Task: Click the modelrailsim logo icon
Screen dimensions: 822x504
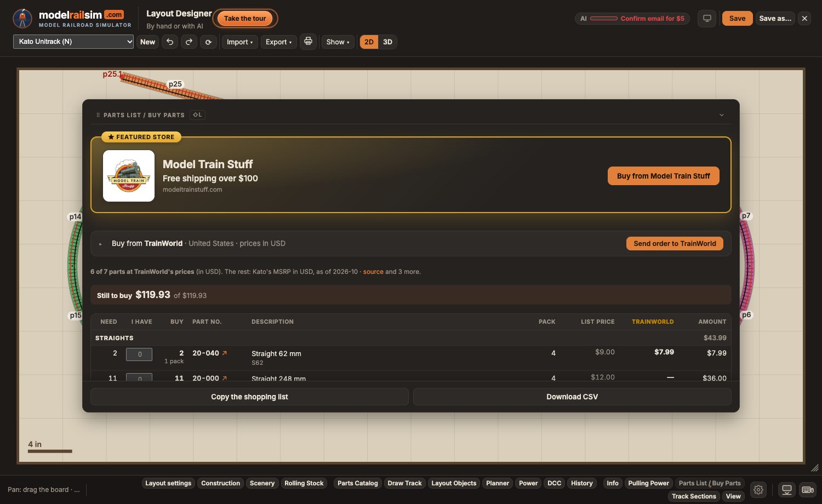Action: tap(22, 19)
